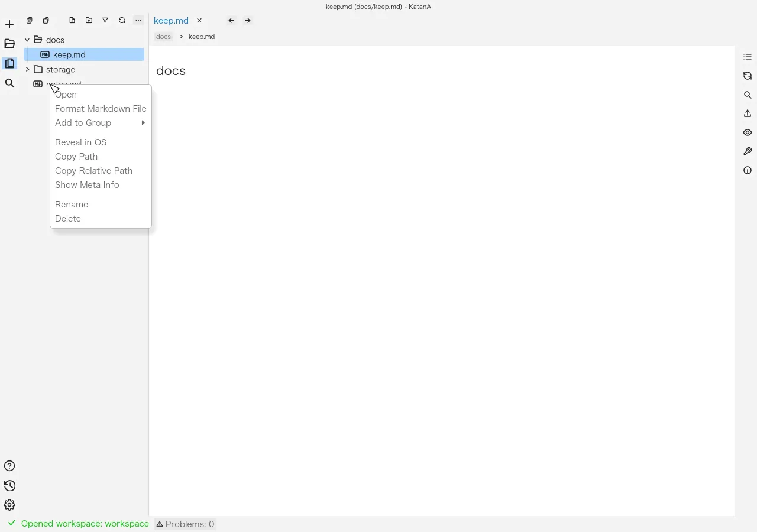Screen dimensions: 757x532
Task: Expand the storage folder chevron
Action: pyautogui.click(x=27, y=69)
